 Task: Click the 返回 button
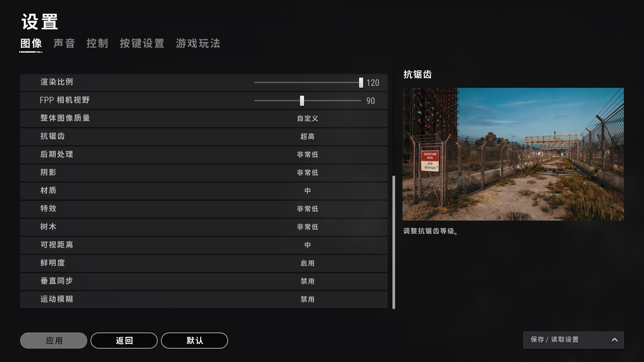pos(124,341)
